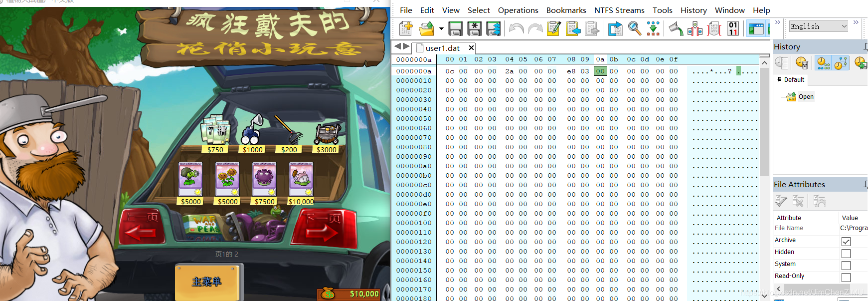Open the Edit menu
Screen dimensions: 868x302
pyautogui.click(x=427, y=10)
